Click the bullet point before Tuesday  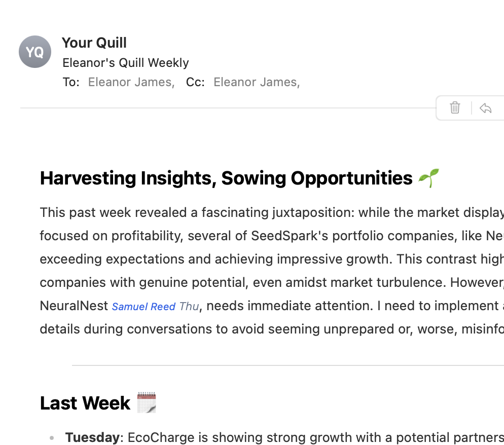52,438
